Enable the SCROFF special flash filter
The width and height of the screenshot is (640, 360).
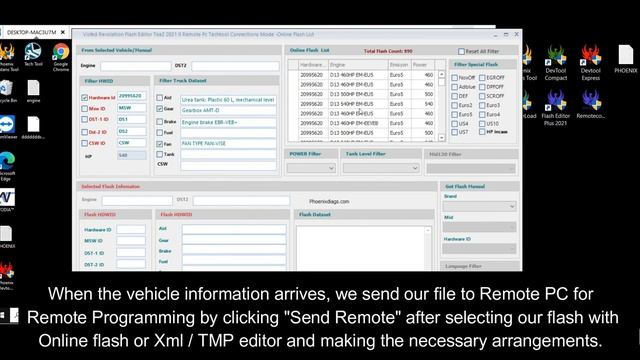482,96
